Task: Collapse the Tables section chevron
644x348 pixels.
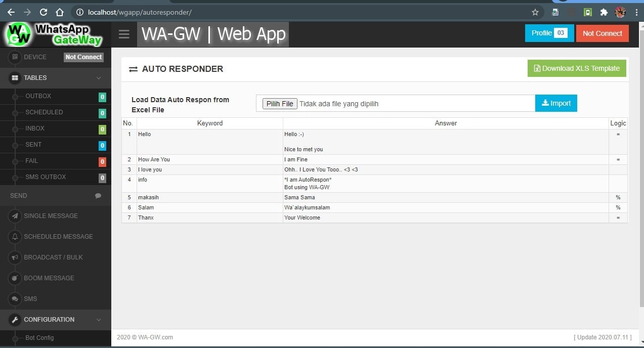Action: click(x=99, y=78)
